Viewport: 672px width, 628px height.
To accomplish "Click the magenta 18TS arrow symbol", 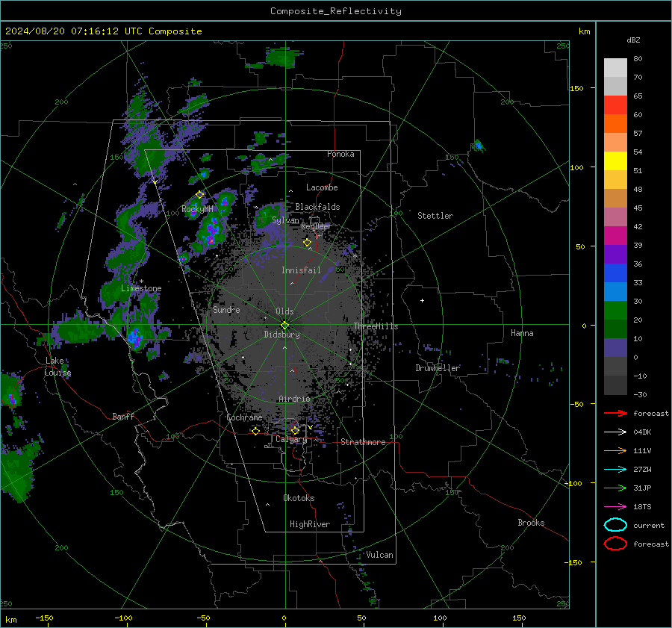I will (x=615, y=507).
